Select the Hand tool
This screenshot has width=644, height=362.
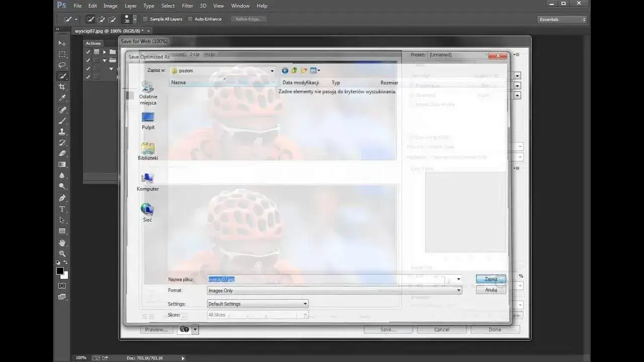coord(61,242)
